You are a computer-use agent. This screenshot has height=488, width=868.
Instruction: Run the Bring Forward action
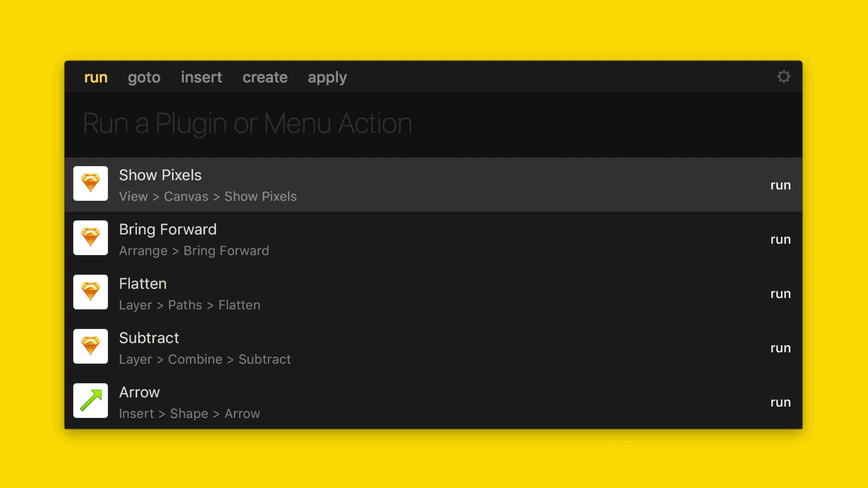tap(781, 240)
